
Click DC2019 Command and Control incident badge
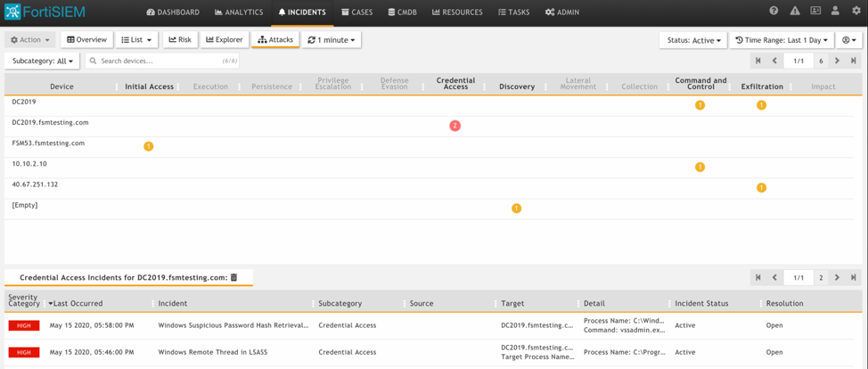700,104
